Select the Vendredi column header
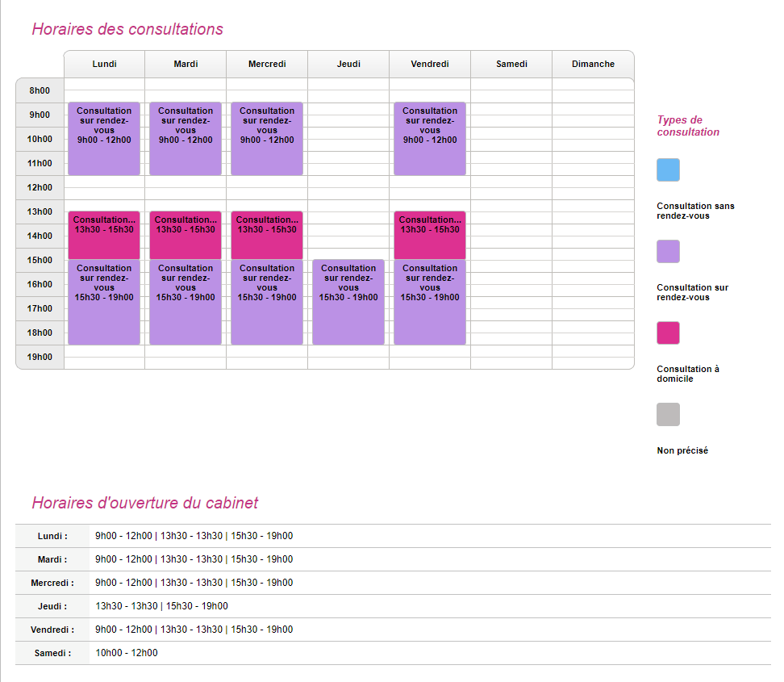Image resolution: width=784 pixels, height=682 pixels. [430, 64]
